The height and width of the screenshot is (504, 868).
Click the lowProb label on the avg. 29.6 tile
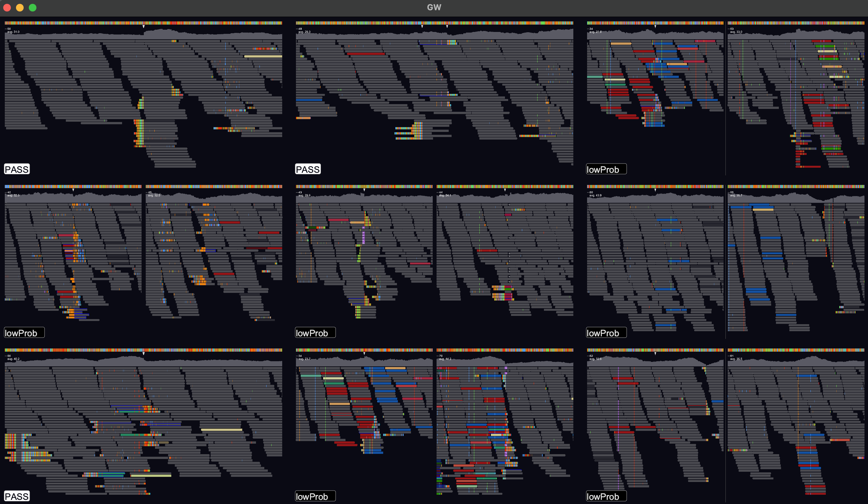click(x=315, y=332)
